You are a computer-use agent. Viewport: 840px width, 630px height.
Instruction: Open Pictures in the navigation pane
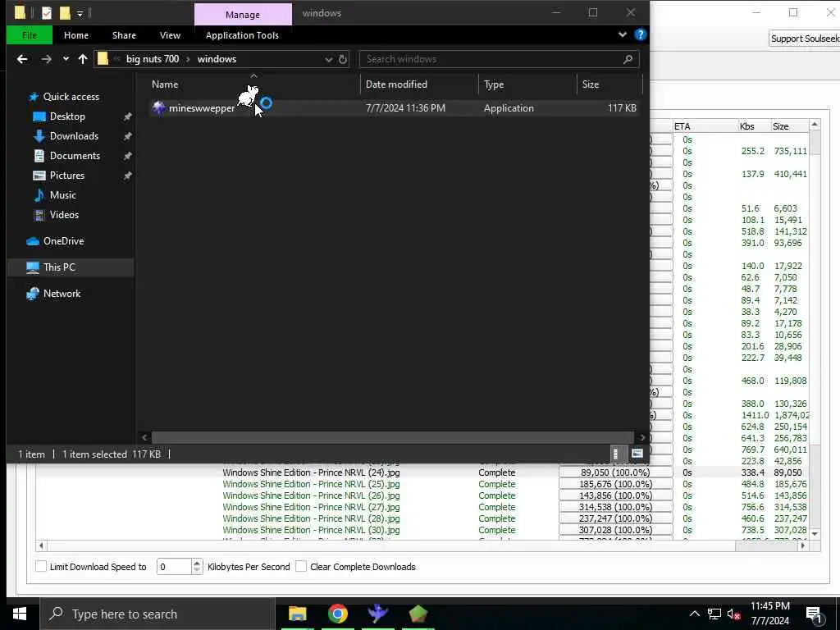tap(66, 176)
